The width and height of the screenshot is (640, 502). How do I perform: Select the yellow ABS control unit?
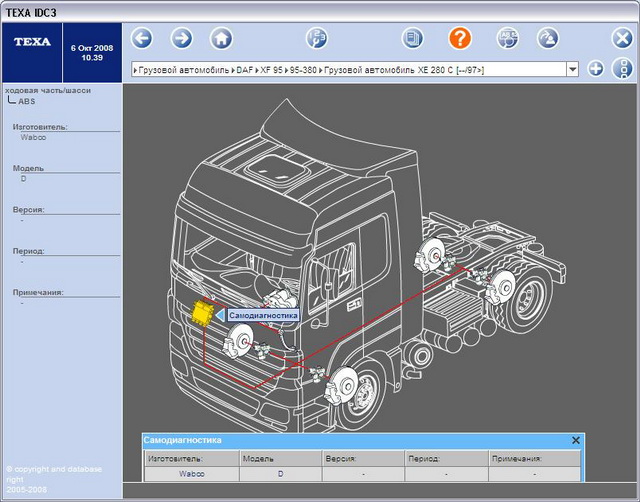point(202,313)
